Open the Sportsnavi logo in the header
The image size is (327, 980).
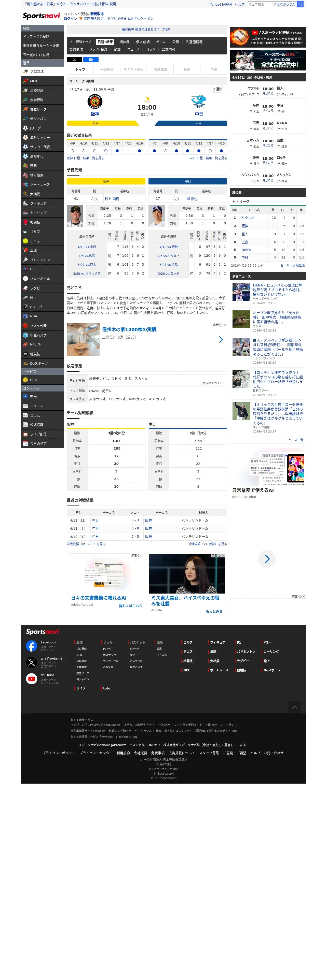(41, 16)
